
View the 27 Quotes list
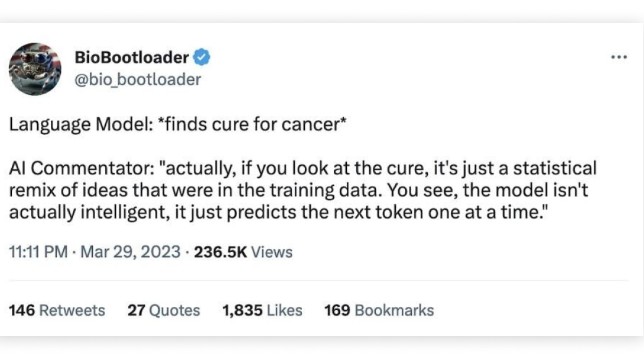164,310
